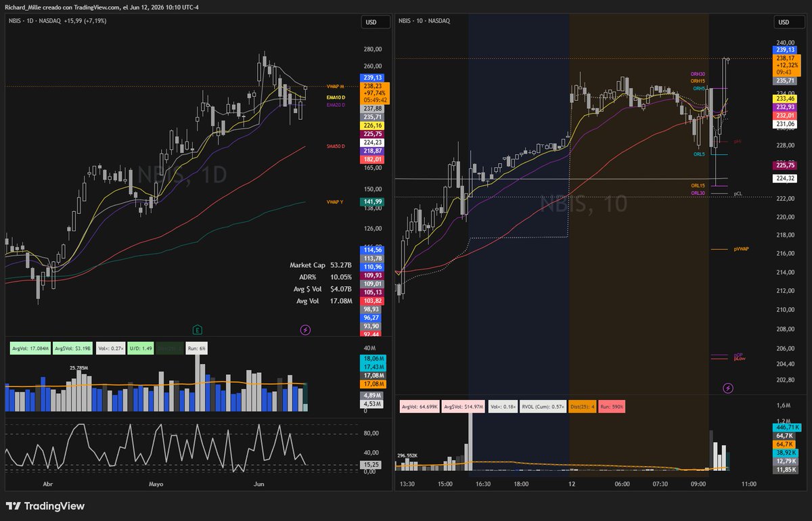The image size is (812, 521).
Task: Click the Avg Vol 17.08M row
Action: [x=323, y=300]
